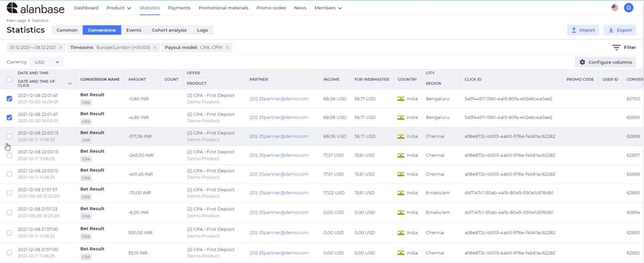Open the language flag selector
Viewport: 644px width, 263px height.
(x=615, y=7)
